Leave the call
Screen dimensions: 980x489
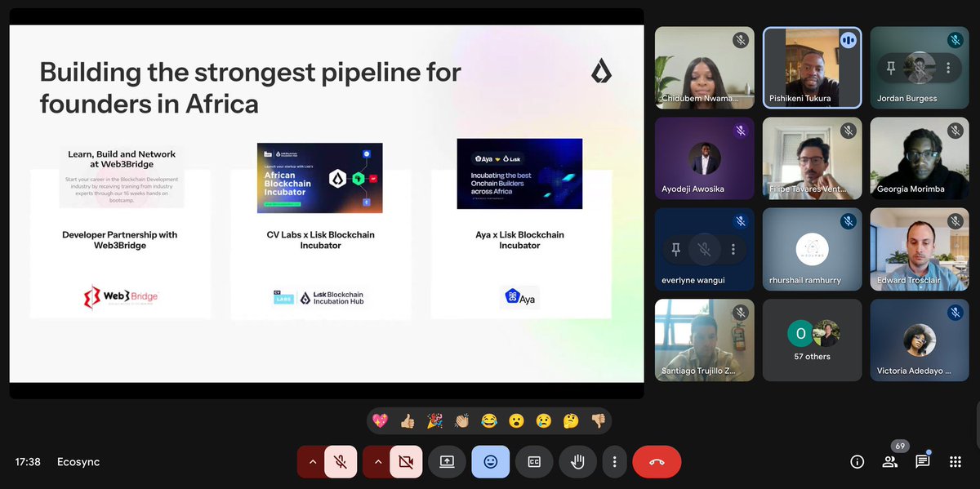tap(657, 461)
